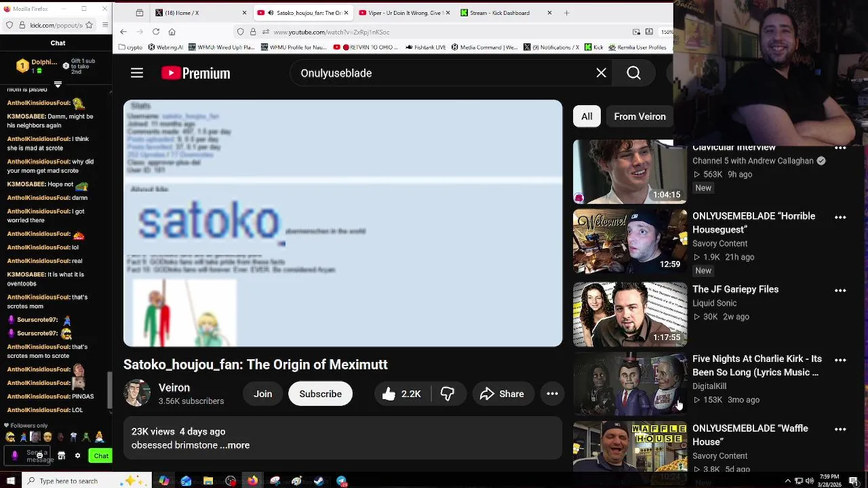Select the All filter chip
868x488 pixels.
587,117
